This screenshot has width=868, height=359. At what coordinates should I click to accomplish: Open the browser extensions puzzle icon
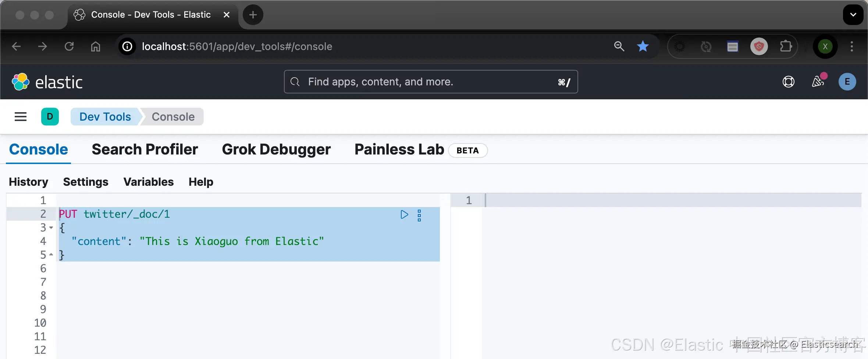(x=786, y=46)
